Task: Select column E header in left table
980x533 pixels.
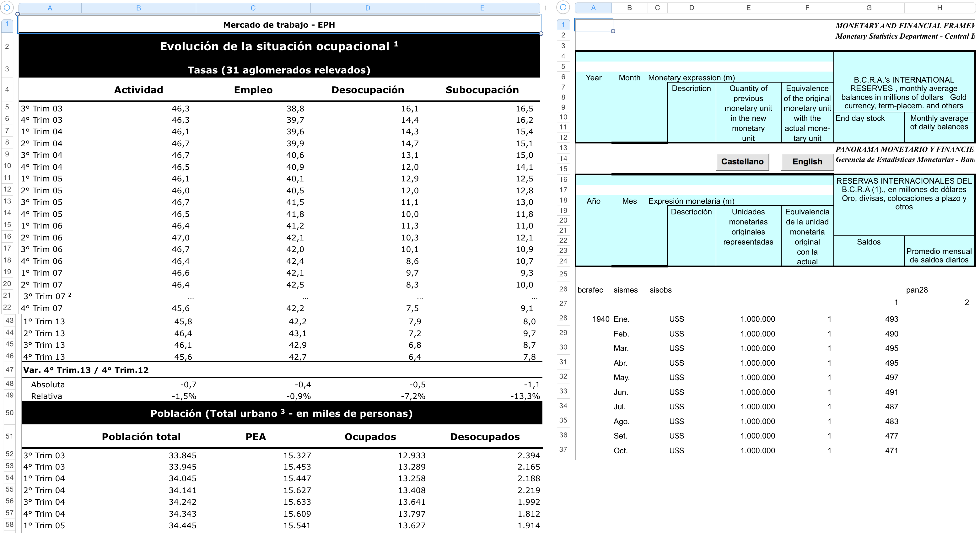Action: click(x=482, y=8)
